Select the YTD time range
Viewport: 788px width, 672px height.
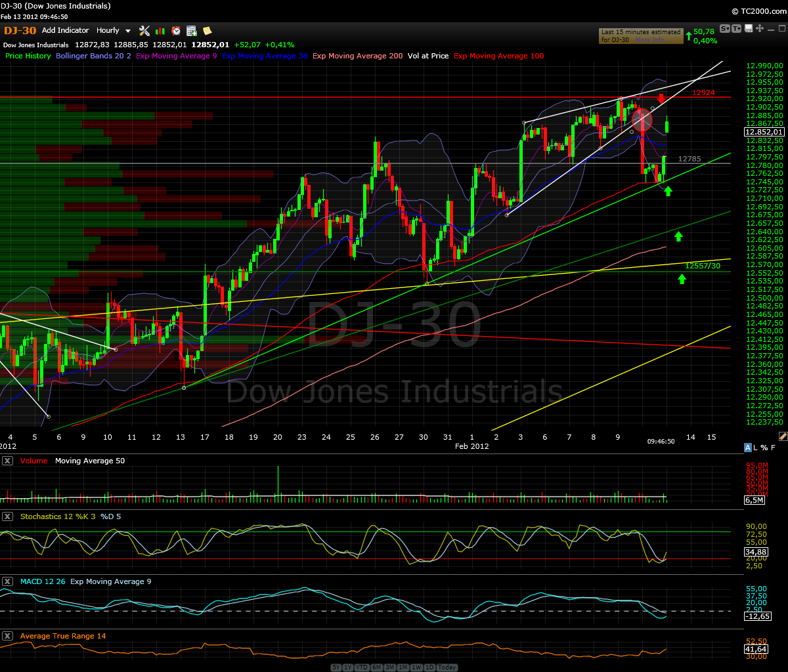361,667
